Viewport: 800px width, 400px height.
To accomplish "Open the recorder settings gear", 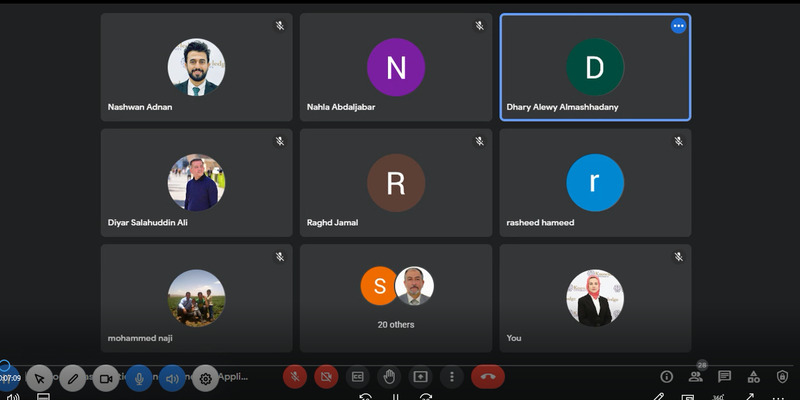I will tap(205, 378).
